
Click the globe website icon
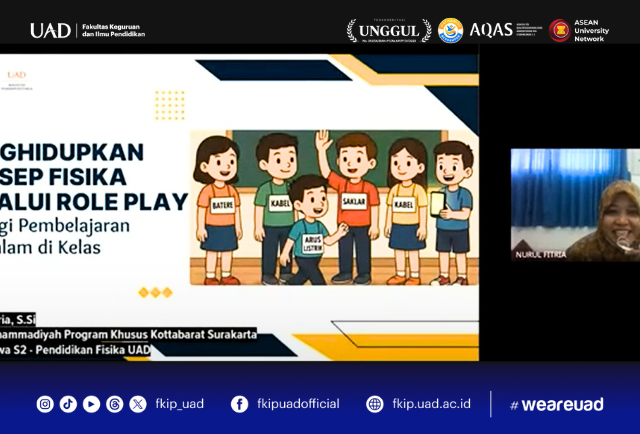pos(375,404)
